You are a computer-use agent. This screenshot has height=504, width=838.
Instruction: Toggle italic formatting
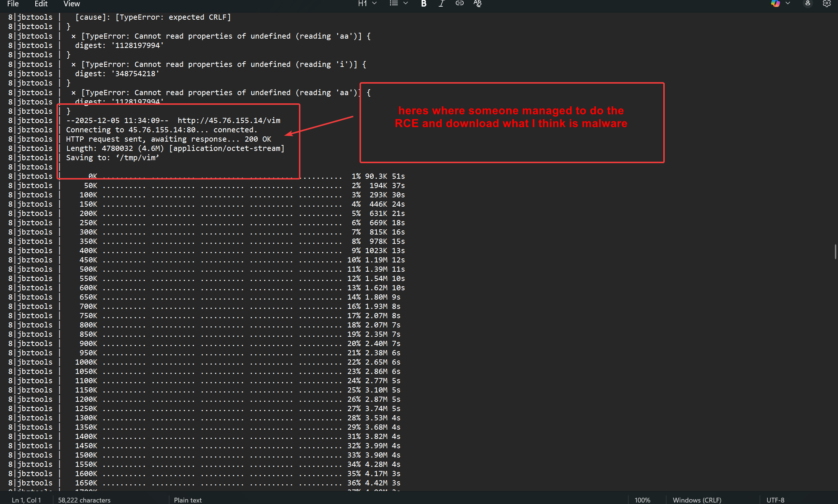(441, 4)
